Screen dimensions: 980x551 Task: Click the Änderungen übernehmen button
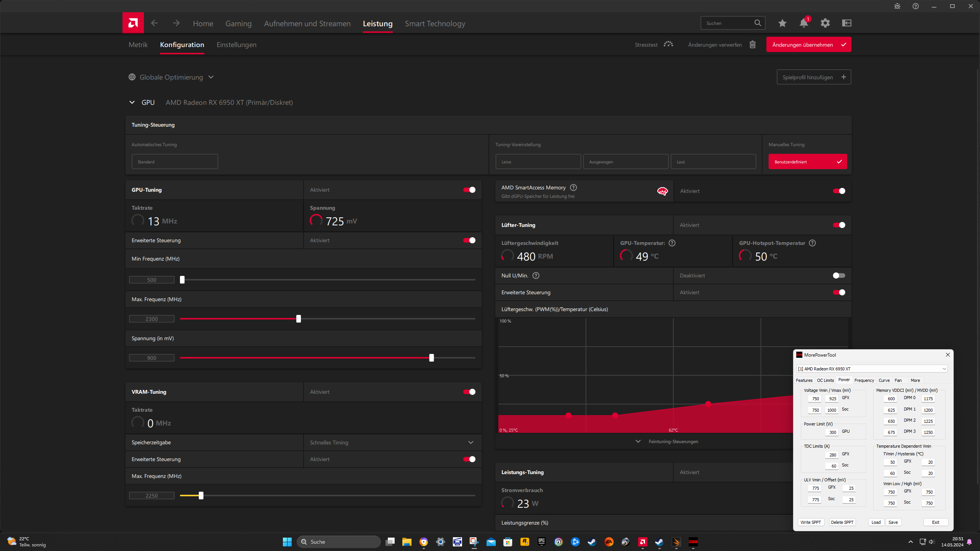click(x=808, y=44)
